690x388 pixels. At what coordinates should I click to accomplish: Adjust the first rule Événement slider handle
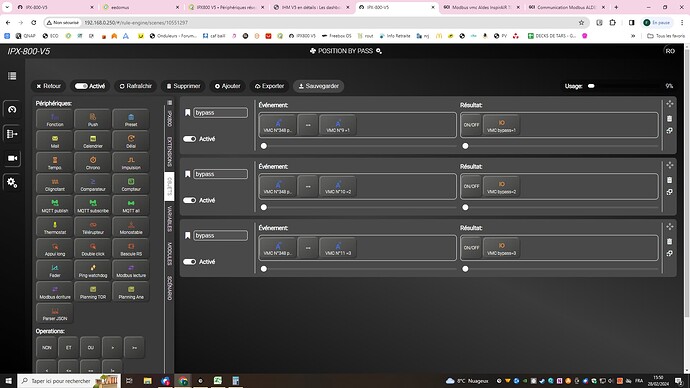pos(264,146)
